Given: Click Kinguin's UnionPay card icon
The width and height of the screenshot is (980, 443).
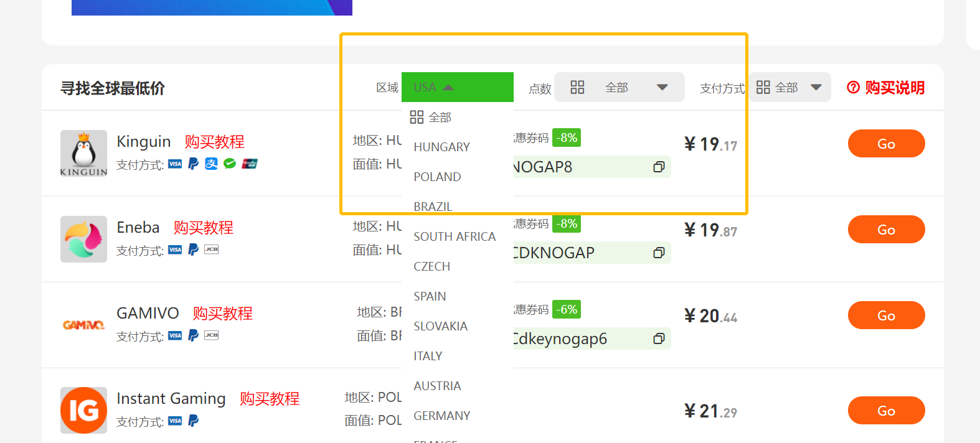Looking at the screenshot, I should pos(250,164).
